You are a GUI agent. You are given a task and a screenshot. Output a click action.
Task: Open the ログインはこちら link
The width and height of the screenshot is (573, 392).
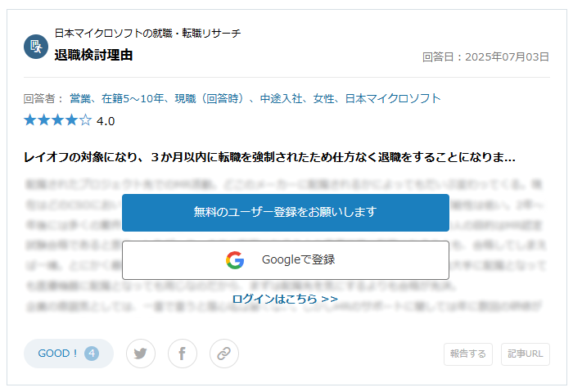point(285,299)
